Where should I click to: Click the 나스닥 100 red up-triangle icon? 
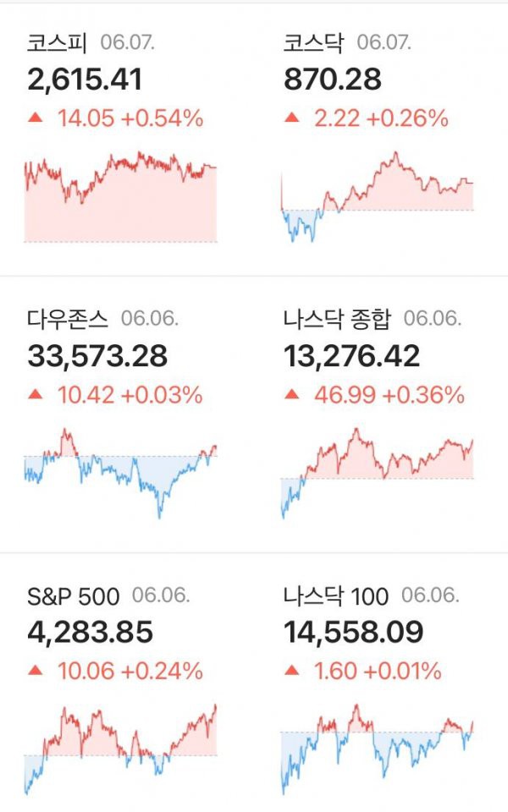(x=292, y=671)
